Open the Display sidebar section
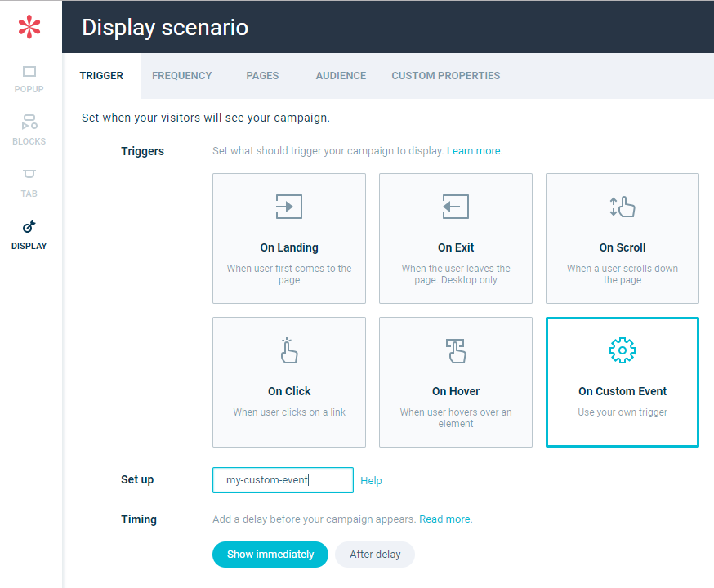 pyautogui.click(x=29, y=235)
